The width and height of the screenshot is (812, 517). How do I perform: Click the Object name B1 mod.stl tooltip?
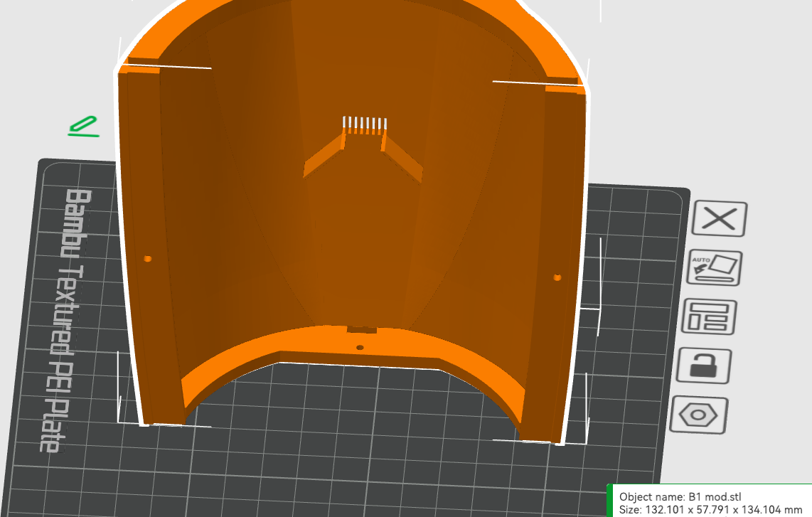point(680,497)
